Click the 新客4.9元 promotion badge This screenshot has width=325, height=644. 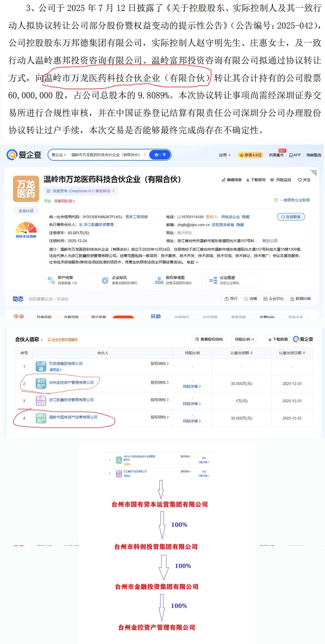click(250, 155)
